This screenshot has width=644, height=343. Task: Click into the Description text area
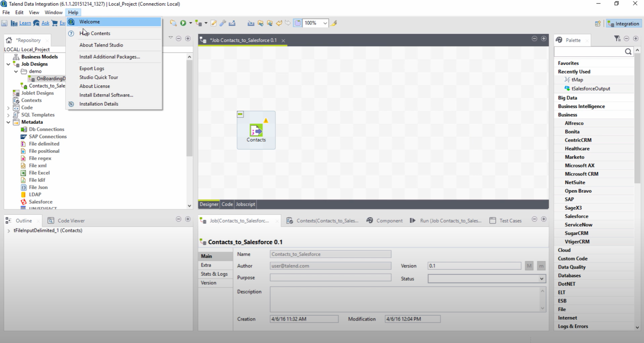point(405,299)
